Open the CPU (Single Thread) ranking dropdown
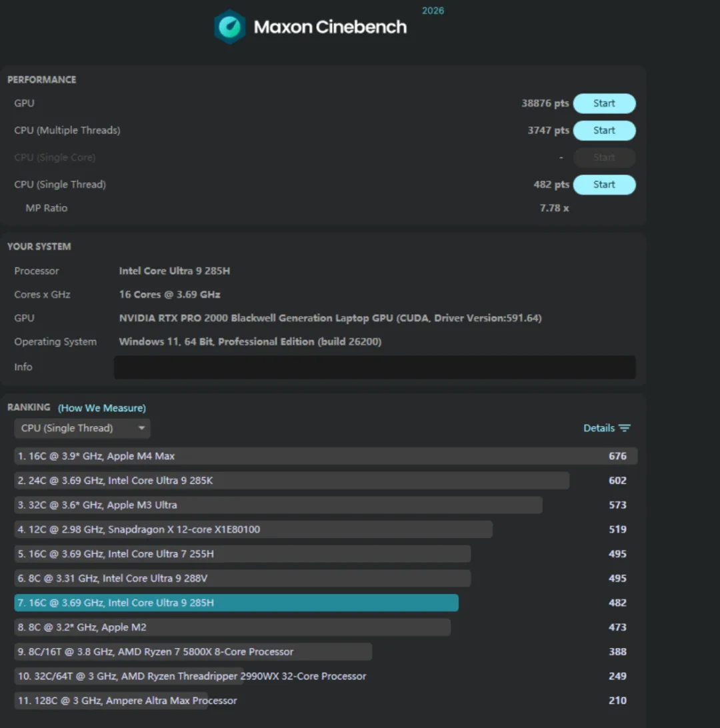Viewport: 720px width, 728px height. click(81, 428)
